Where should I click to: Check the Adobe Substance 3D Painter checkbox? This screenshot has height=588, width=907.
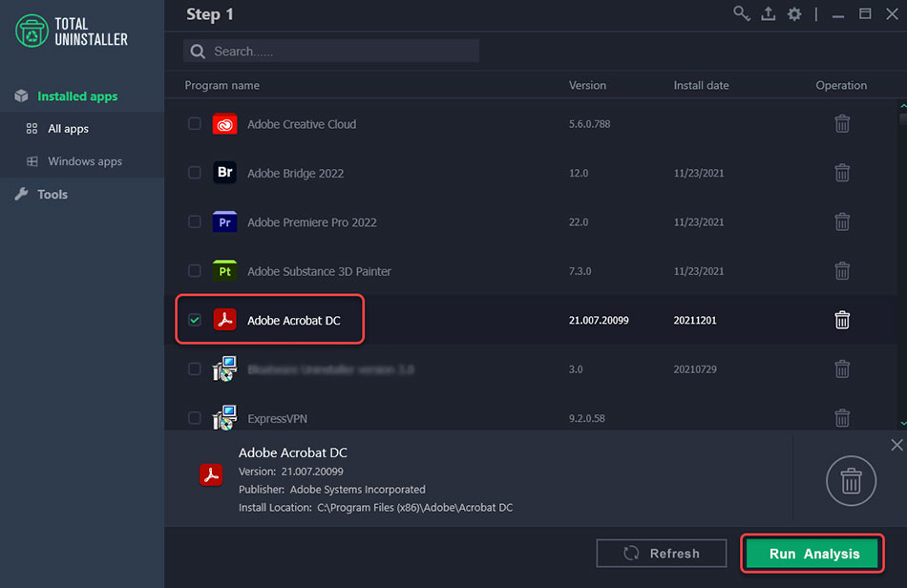195,270
